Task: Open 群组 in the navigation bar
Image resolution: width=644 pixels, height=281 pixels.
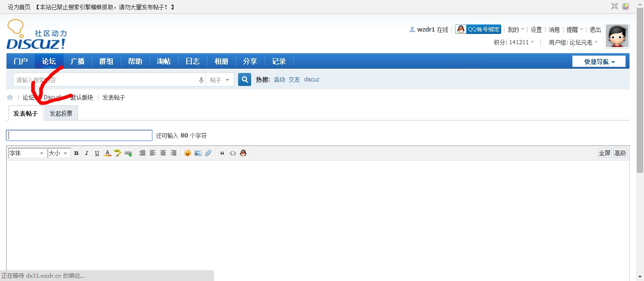Action: (106, 62)
